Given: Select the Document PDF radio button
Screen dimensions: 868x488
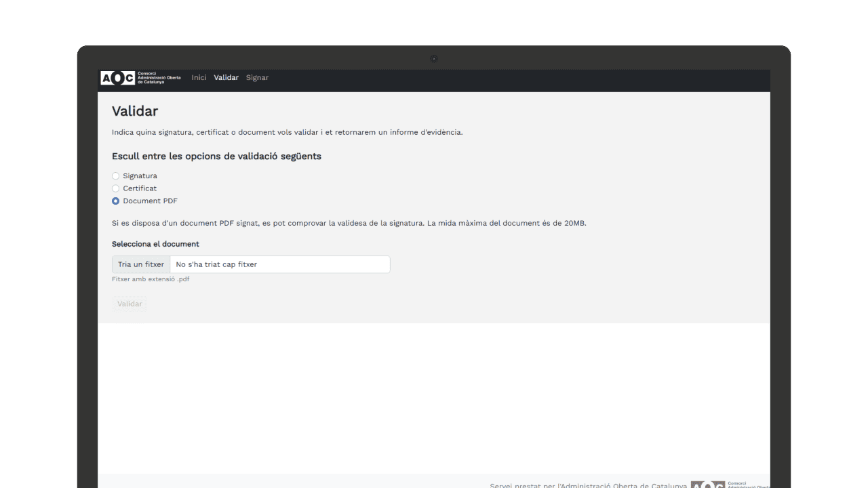Looking at the screenshot, I should [115, 201].
